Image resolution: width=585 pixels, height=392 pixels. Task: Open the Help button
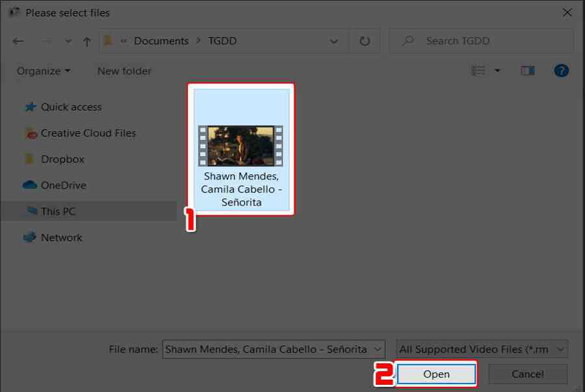click(x=561, y=70)
